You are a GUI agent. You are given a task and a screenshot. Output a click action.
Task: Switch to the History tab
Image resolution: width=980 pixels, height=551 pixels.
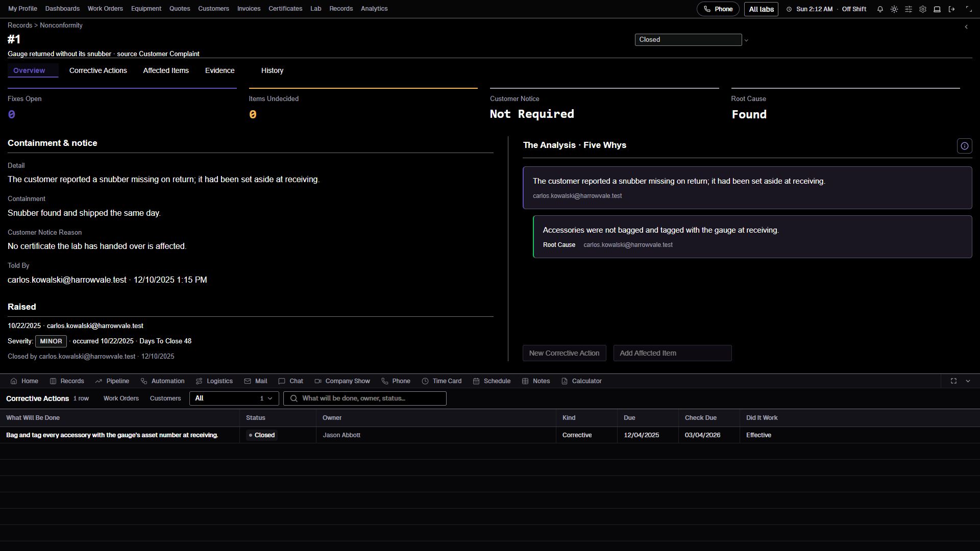click(272, 70)
